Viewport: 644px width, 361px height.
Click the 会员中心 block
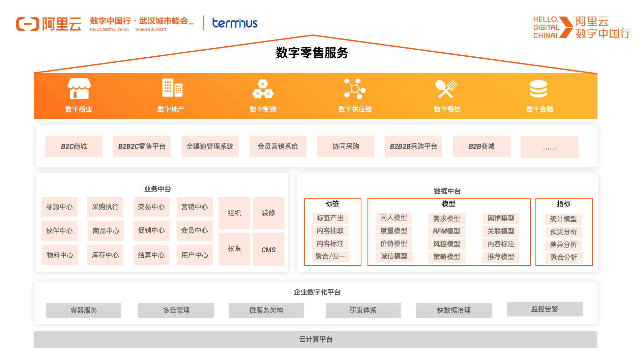195,230
